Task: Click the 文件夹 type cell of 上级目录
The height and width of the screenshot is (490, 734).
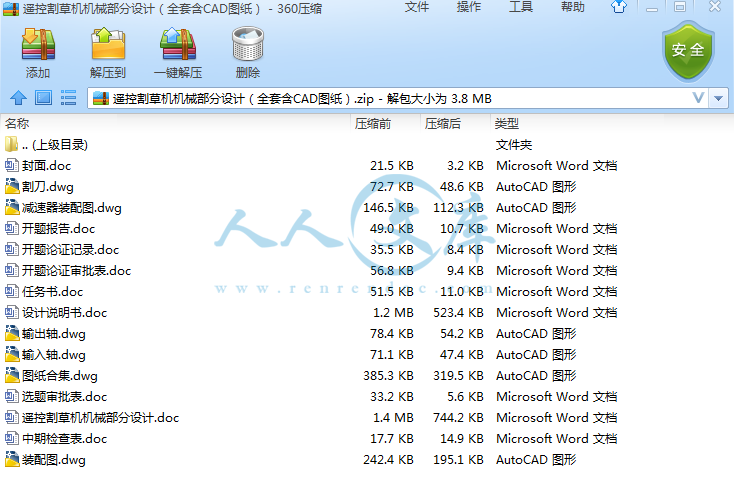Action: (x=514, y=145)
